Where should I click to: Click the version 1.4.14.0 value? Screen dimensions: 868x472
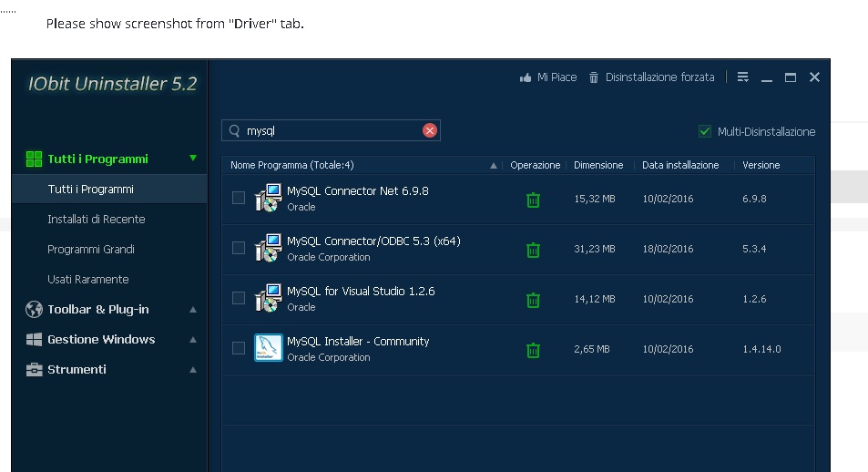pos(761,349)
